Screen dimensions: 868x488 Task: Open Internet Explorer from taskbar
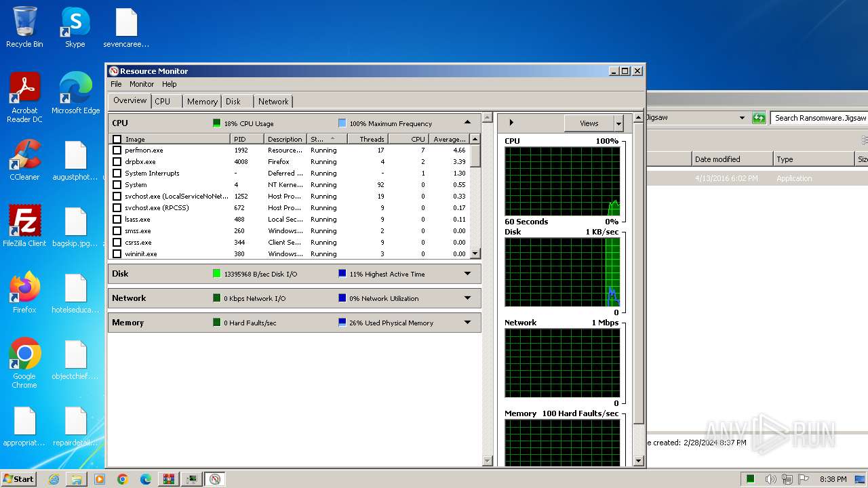(x=54, y=479)
